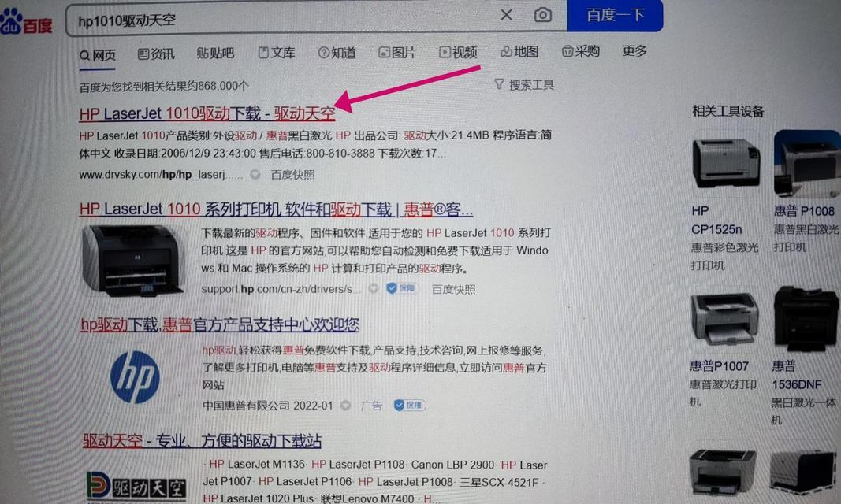The image size is (841, 504).
Task: Expand the arrow icon beside the support.hp.com URL
Action: (374, 289)
